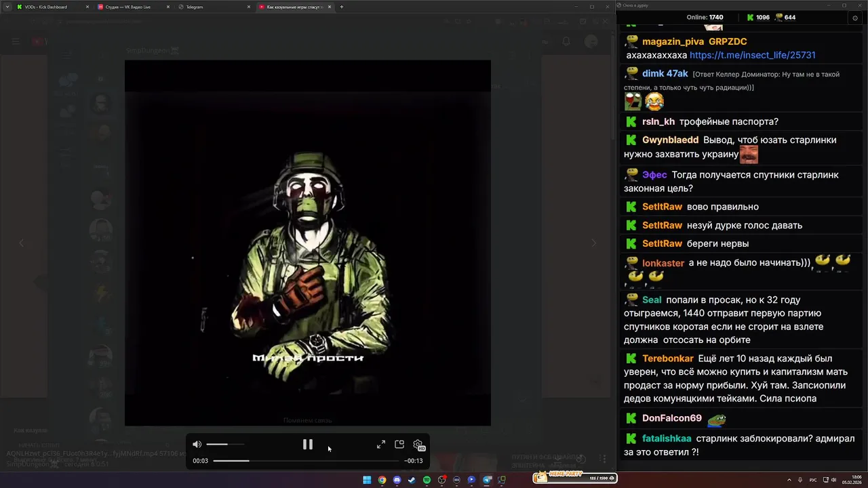Open Google Chrome from the taskbar
Image resolution: width=868 pixels, height=488 pixels.
coord(382,480)
